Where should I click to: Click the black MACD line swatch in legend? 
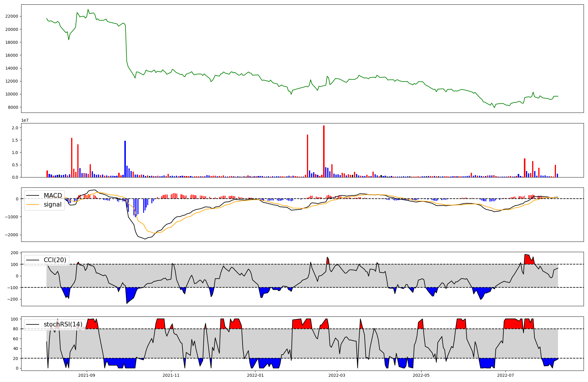coord(33,196)
